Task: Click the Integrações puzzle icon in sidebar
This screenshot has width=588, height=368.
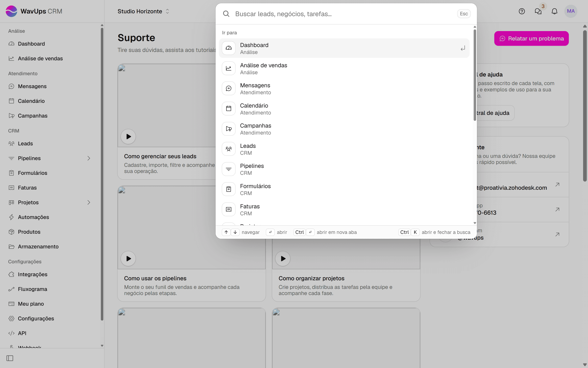Action: tap(11, 274)
